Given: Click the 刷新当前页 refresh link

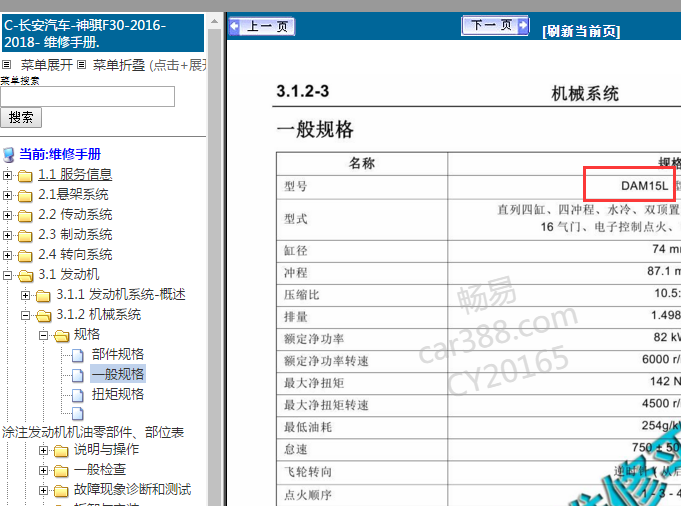Looking at the screenshot, I should (581, 31).
